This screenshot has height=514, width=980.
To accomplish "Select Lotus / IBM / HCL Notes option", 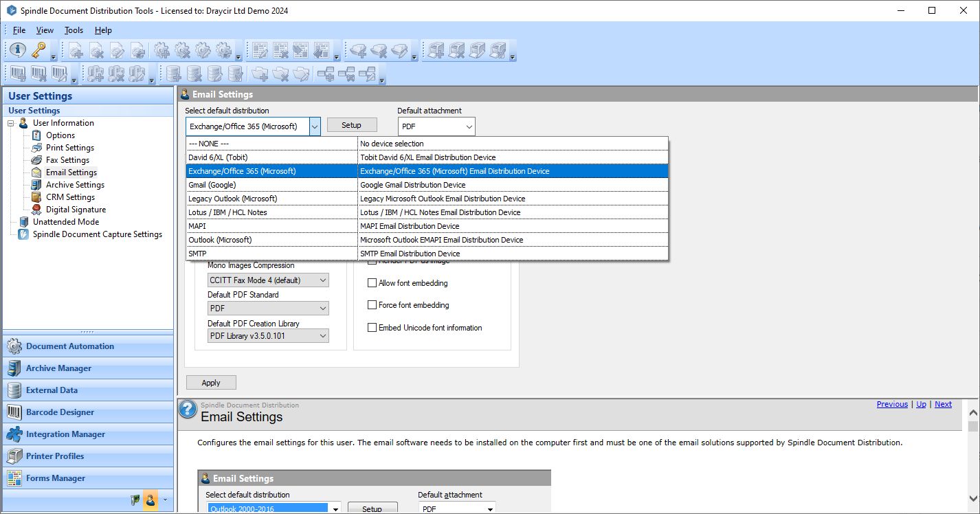I will (427, 212).
